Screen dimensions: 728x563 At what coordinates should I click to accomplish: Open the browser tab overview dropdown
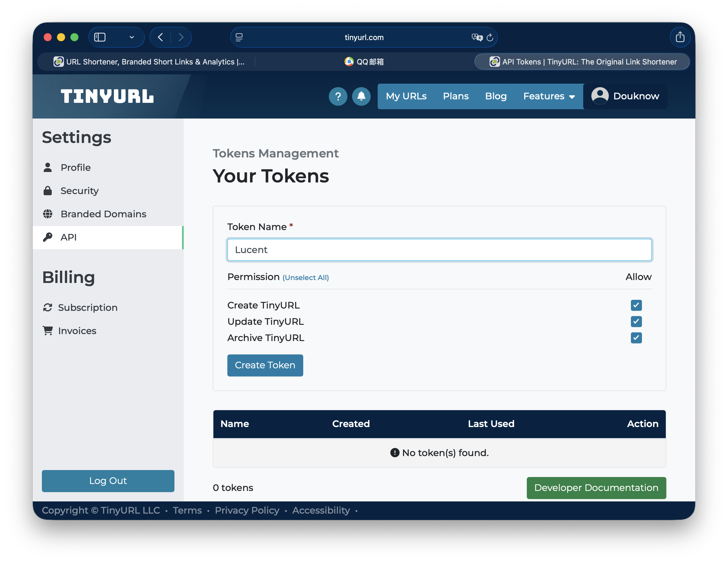131,37
